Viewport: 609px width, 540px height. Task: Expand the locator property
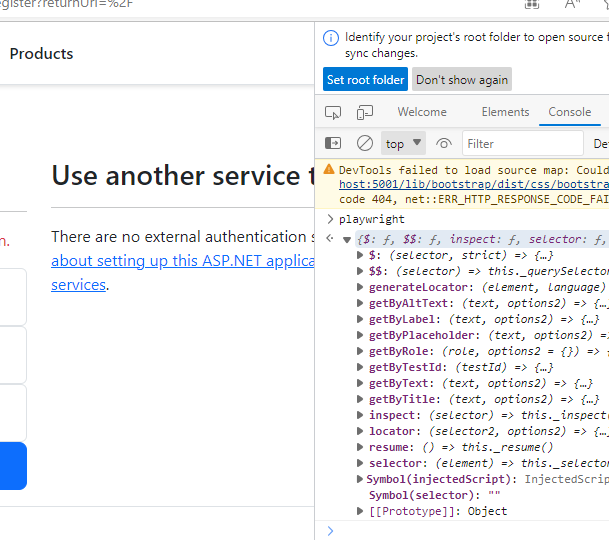point(360,431)
